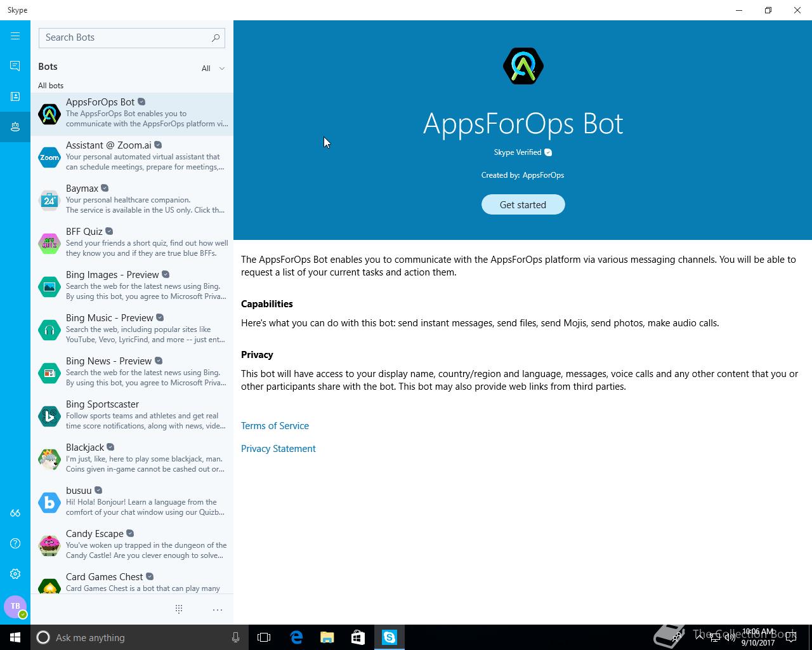Click the BFF Quiz bot avatar
Viewport: 812px width, 650px height.
(49, 244)
